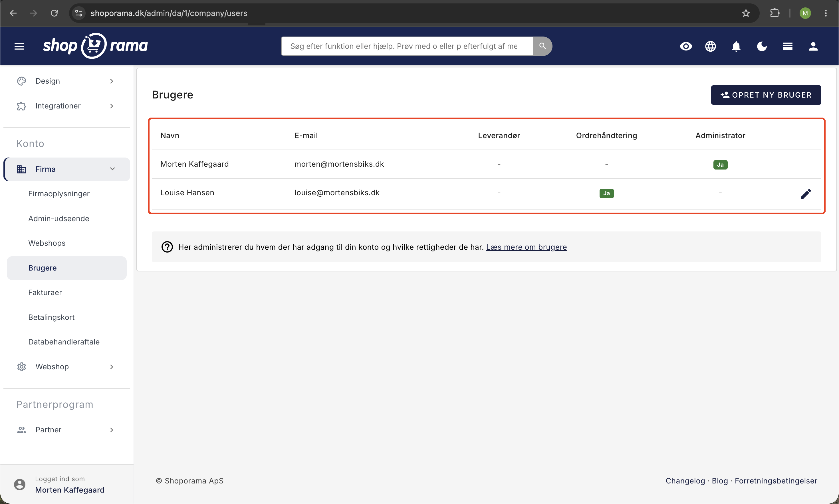Open the user profile icon in header
839x504 pixels.
813,46
